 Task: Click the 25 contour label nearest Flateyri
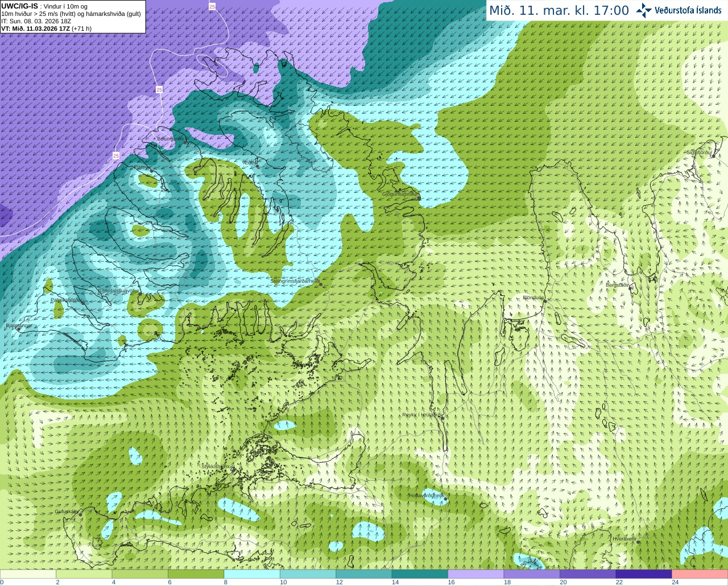(116, 155)
